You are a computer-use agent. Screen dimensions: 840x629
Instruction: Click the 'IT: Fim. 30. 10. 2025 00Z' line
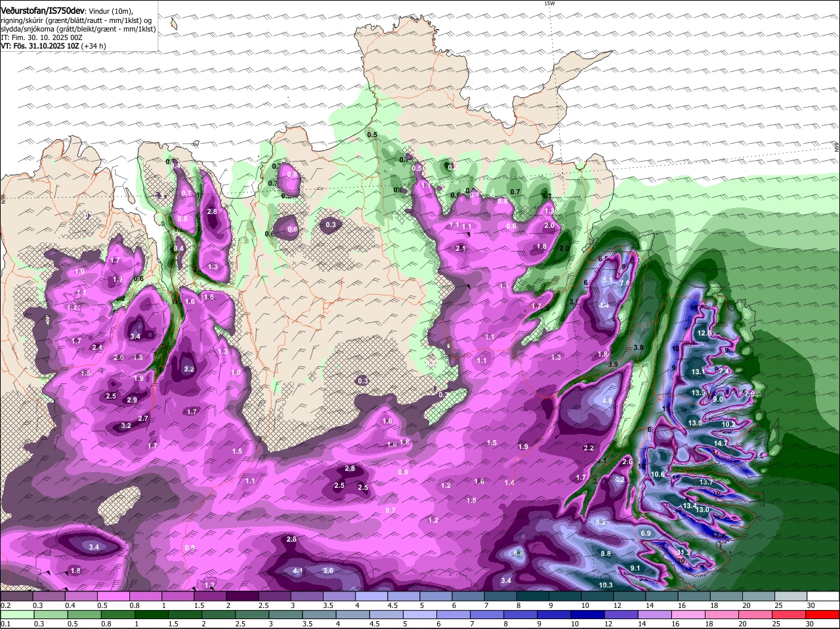pyautogui.click(x=41, y=37)
